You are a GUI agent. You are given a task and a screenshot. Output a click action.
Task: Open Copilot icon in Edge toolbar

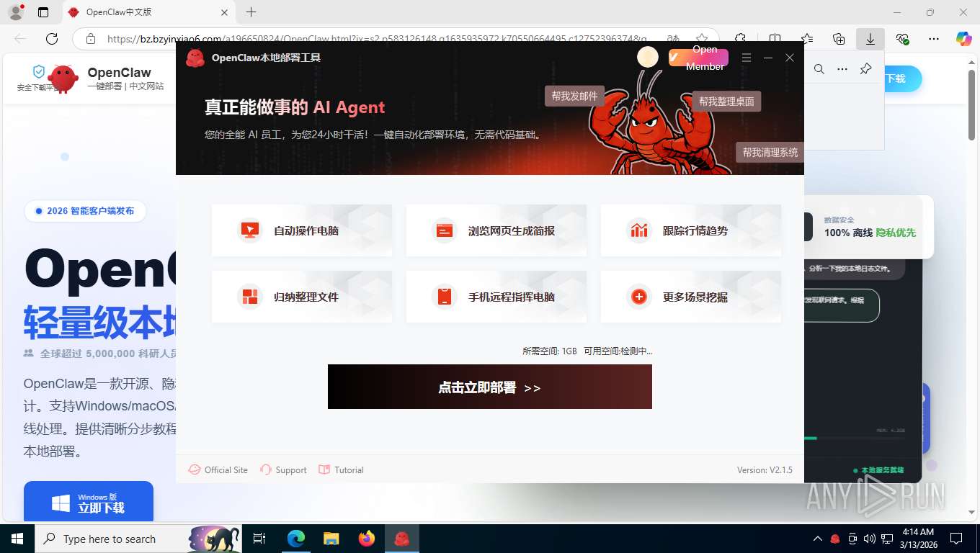point(964,39)
